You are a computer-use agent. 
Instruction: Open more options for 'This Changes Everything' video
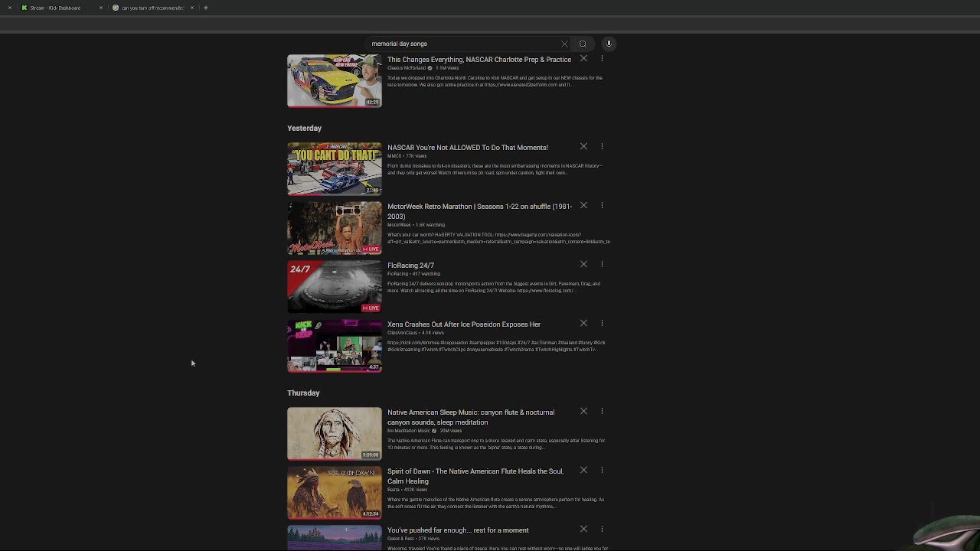coord(602,59)
